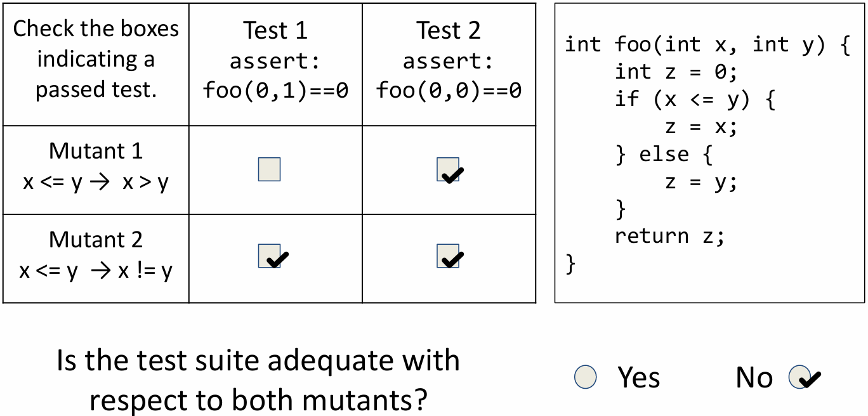Click the foo function signature line
The height and width of the screenshot is (416, 868).
point(707,45)
